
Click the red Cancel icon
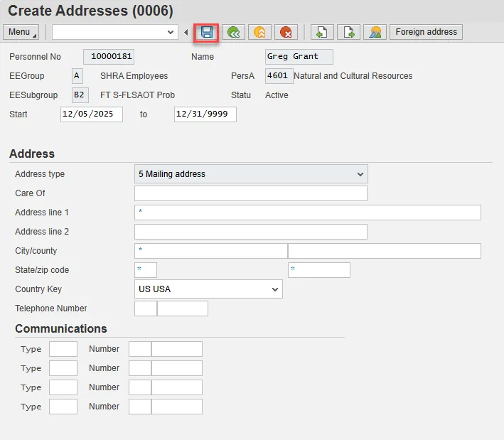point(286,32)
